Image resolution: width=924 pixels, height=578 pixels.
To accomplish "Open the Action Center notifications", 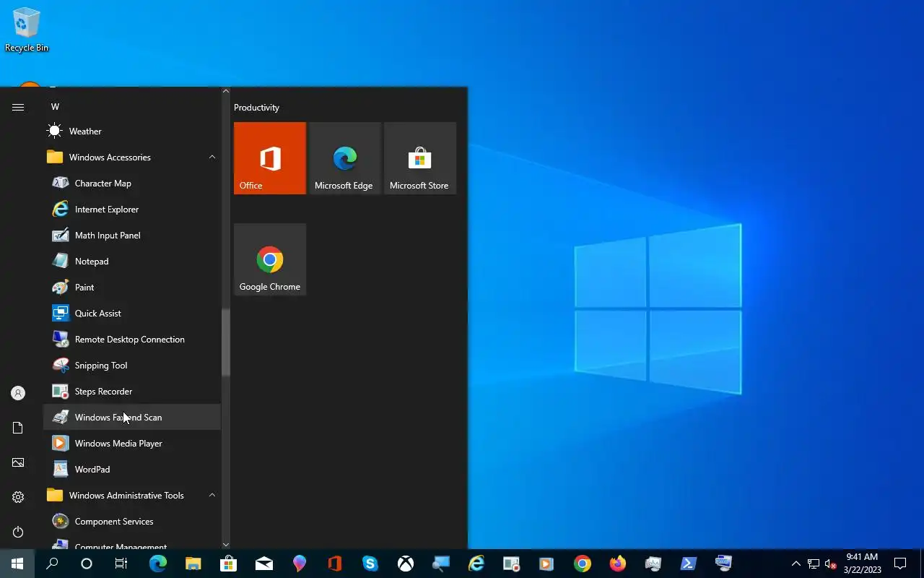I will tap(900, 564).
